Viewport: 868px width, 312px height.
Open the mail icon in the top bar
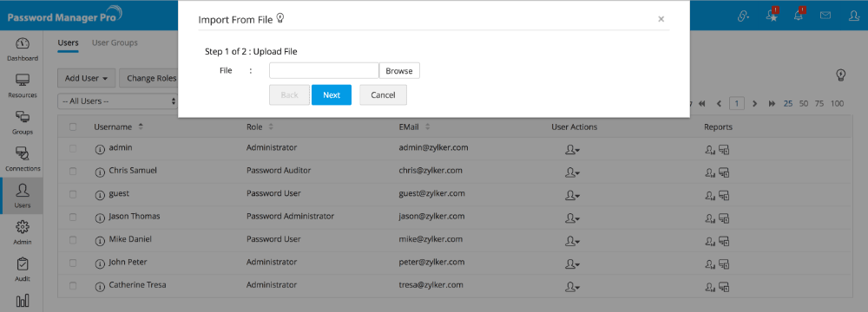pos(825,16)
